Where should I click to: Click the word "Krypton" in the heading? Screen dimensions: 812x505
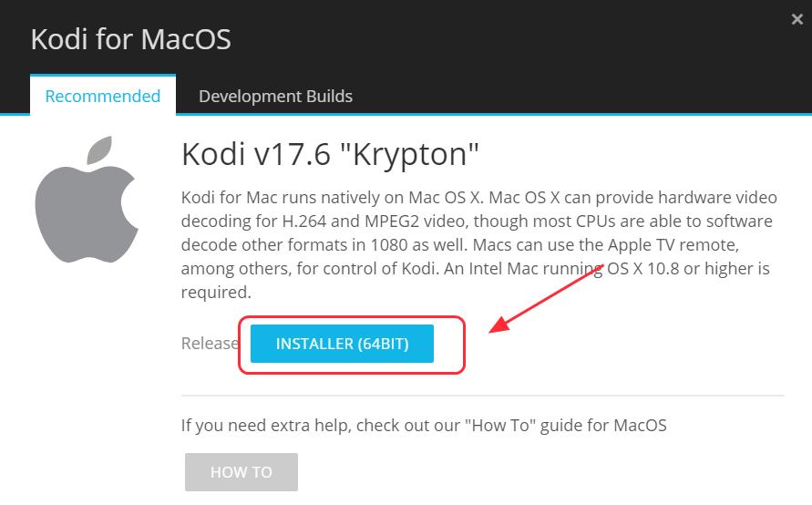click(417, 153)
